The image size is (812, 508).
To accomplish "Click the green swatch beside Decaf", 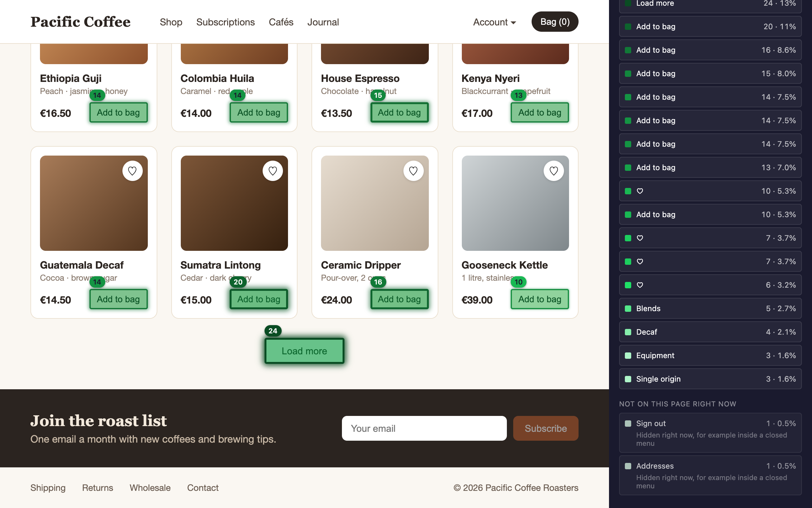I will [628, 332].
